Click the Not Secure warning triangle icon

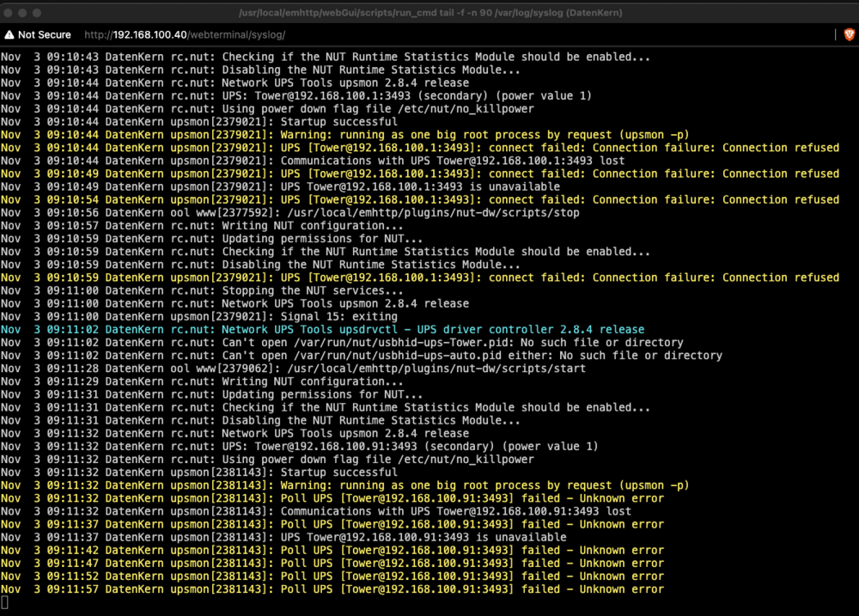point(9,34)
